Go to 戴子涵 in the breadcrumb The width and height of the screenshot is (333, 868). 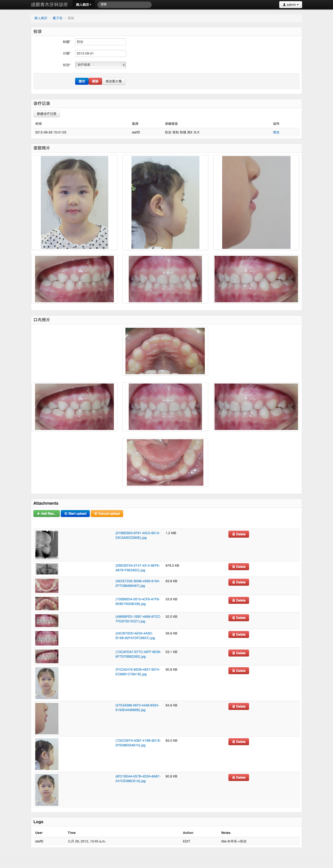tap(57, 18)
